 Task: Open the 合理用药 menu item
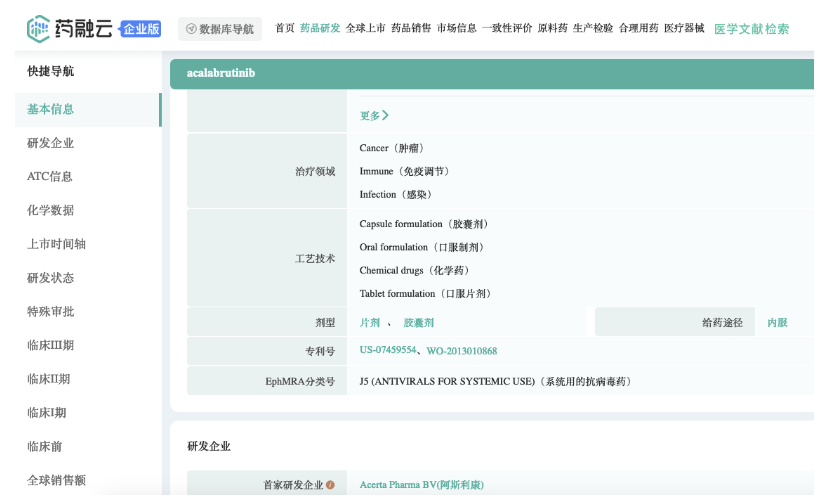click(638, 28)
